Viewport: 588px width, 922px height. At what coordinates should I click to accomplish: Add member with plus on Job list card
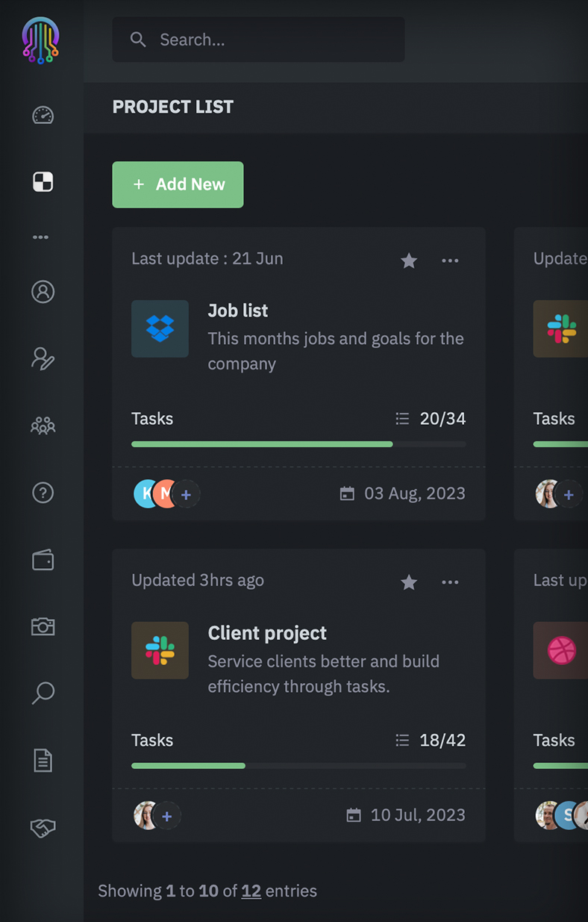187,494
